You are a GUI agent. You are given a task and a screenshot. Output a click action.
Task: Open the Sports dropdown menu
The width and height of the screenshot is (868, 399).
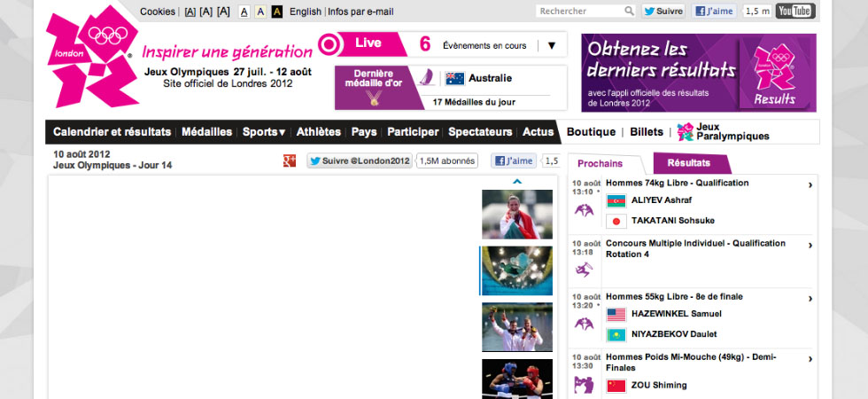pos(264,132)
